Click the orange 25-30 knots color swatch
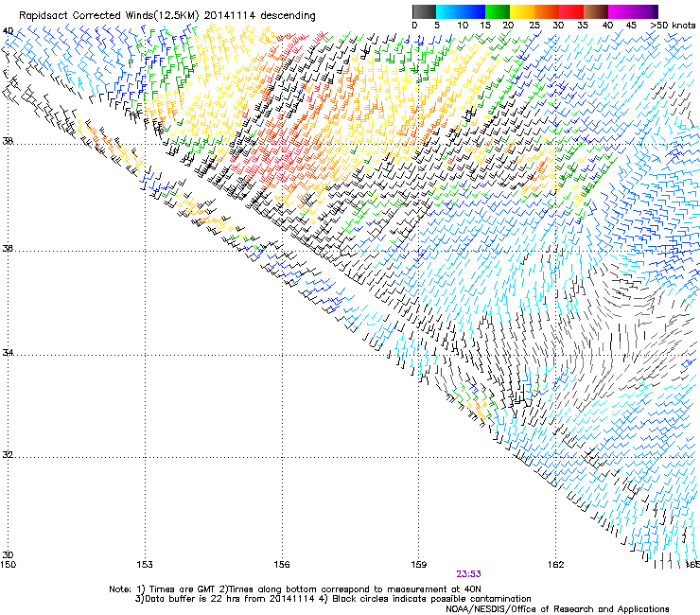This screenshot has height=615, width=700. click(x=547, y=11)
